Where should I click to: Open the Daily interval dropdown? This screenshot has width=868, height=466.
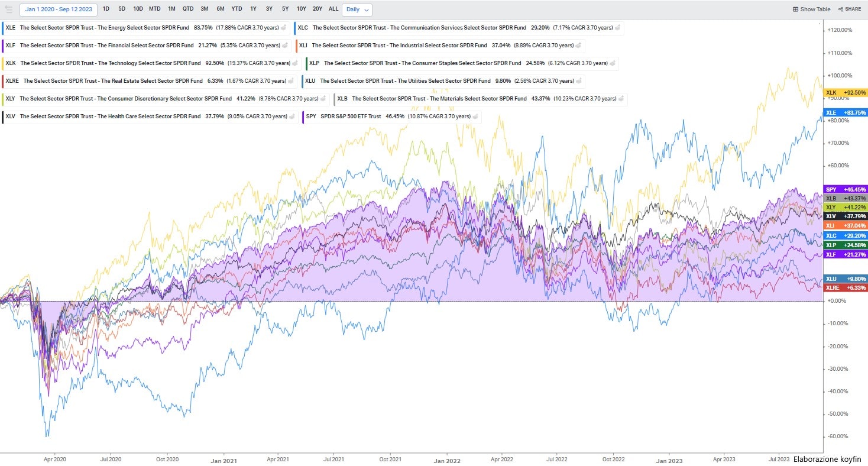(358, 9)
